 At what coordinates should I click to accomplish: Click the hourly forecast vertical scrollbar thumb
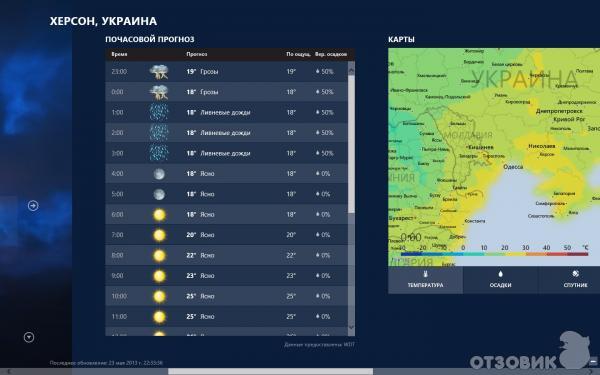tap(351, 144)
